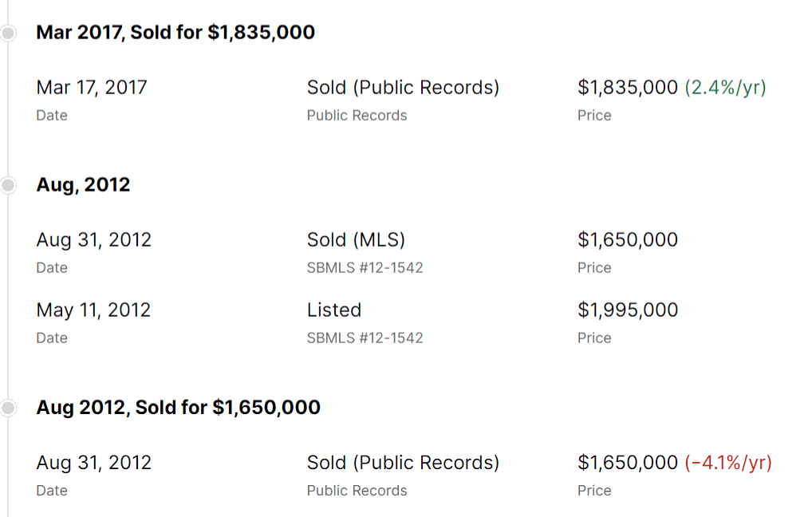Viewport: 812px width, 517px height.
Task: Open SBMLS #12-1542 under Sold (MLS)
Action: (x=365, y=268)
